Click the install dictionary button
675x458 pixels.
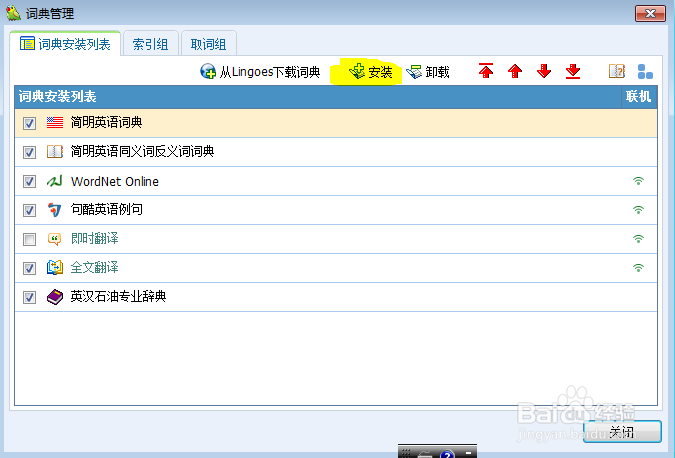point(370,71)
